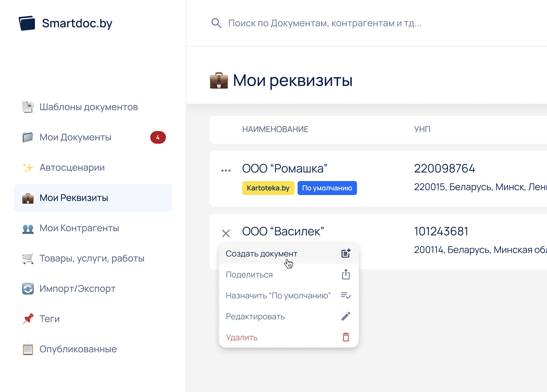Click Назначить По умолчанию for ООО Василек
Screen dimensions: 547x392
coord(278,296)
